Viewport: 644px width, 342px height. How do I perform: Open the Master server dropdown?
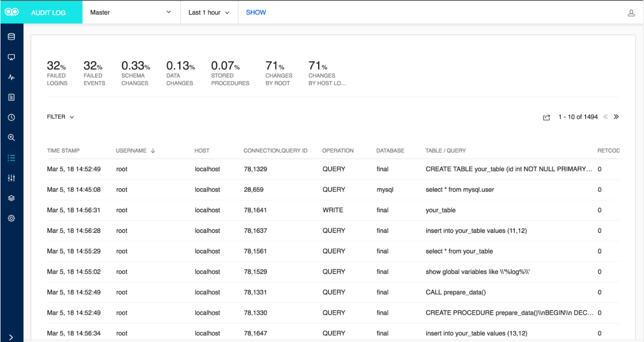pyautogui.click(x=131, y=12)
